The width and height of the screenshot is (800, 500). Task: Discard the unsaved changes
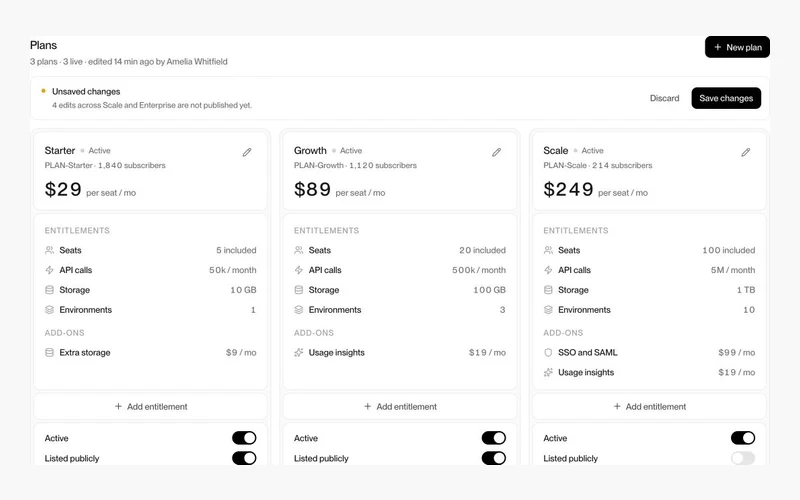click(664, 98)
